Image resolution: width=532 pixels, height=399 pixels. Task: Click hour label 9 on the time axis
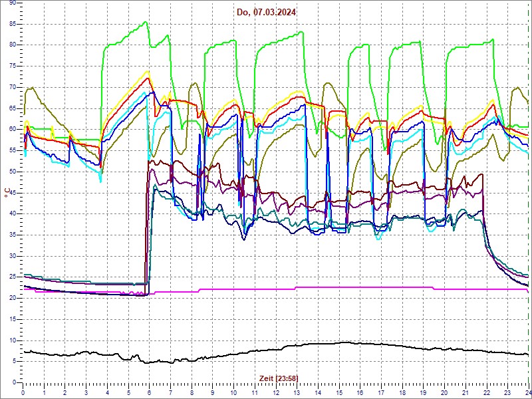(213, 392)
